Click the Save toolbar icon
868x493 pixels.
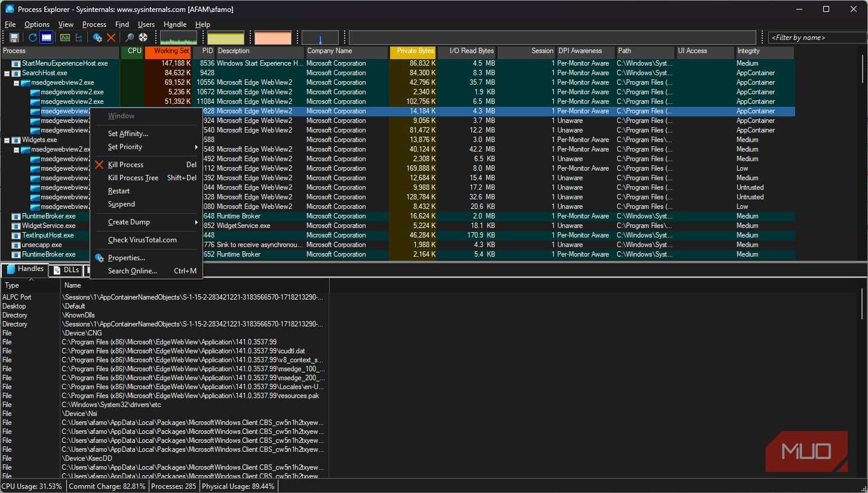pyautogui.click(x=14, y=38)
